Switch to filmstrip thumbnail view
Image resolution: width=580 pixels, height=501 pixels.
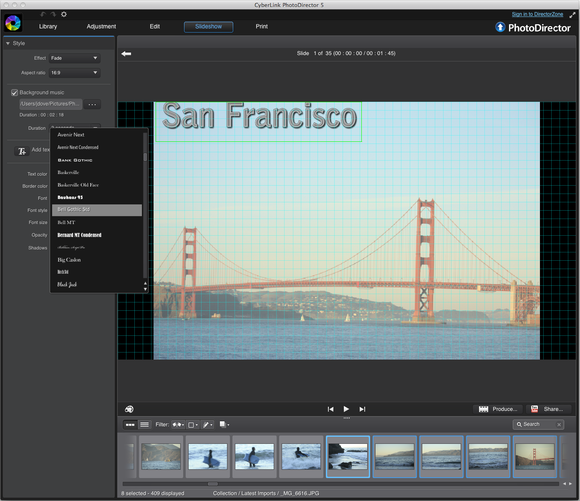coord(130,424)
